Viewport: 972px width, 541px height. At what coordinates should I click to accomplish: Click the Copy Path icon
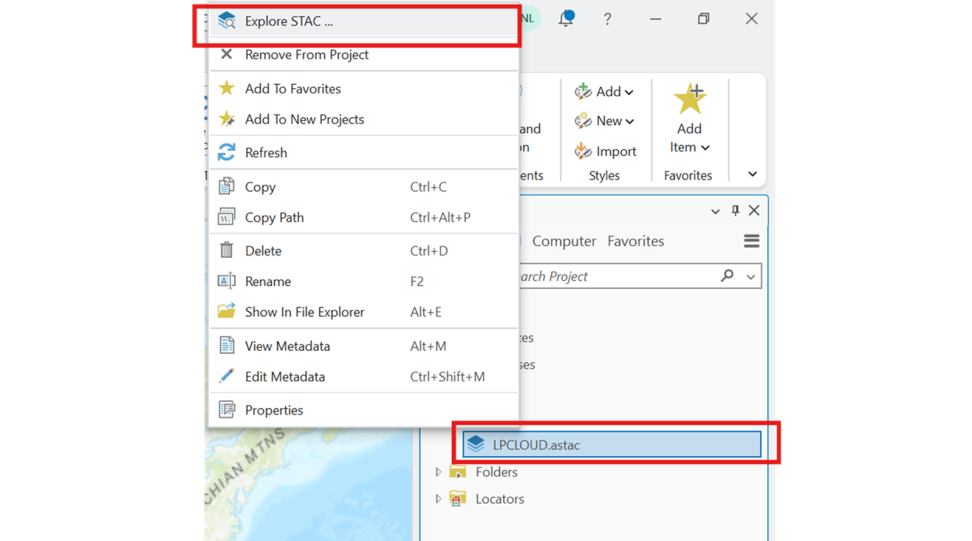point(227,217)
